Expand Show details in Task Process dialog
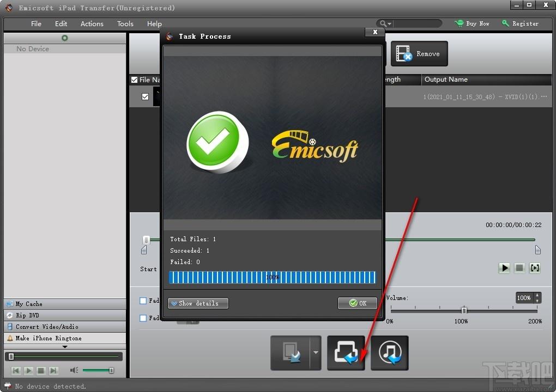Image resolution: width=556 pixels, height=392 pixels. [198, 303]
